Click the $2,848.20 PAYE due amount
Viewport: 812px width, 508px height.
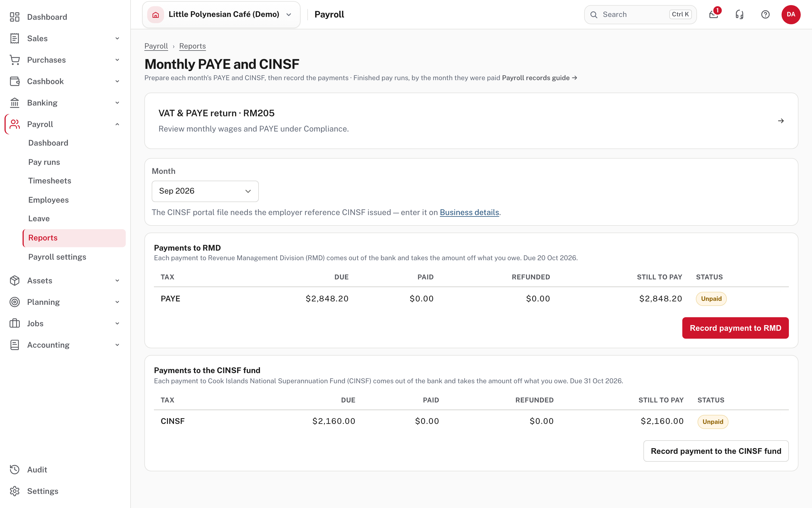tap(327, 299)
